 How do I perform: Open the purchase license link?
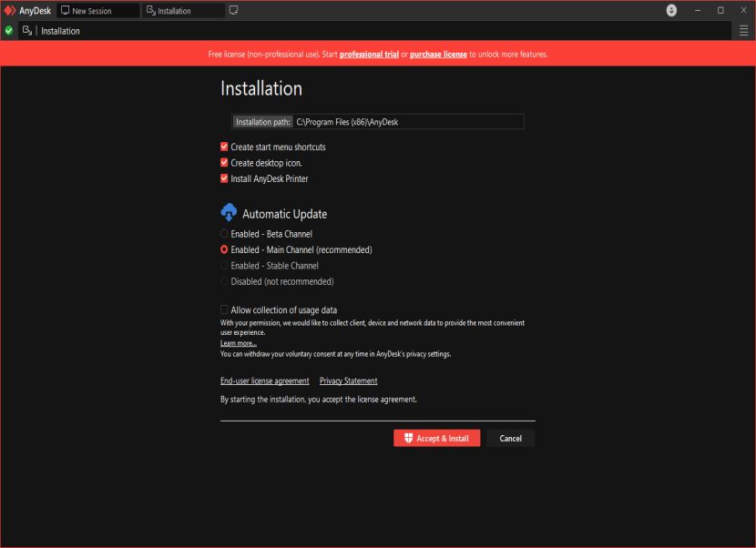[x=438, y=54]
